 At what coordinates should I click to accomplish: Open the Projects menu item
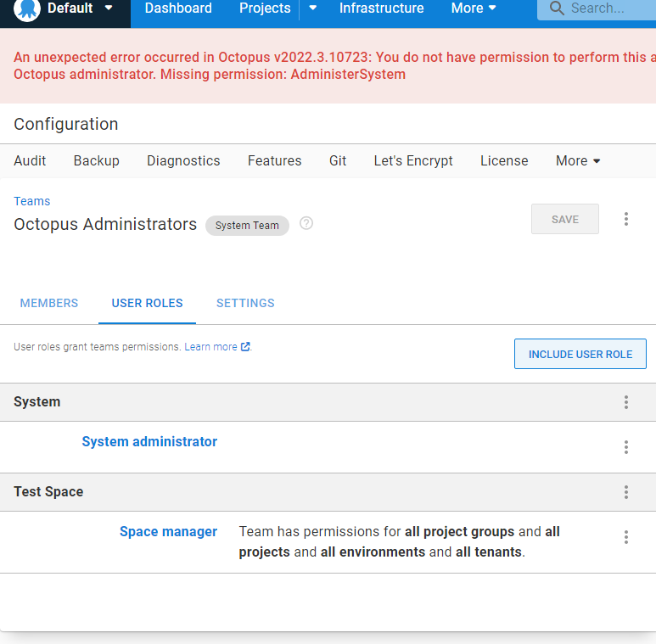[265, 8]
